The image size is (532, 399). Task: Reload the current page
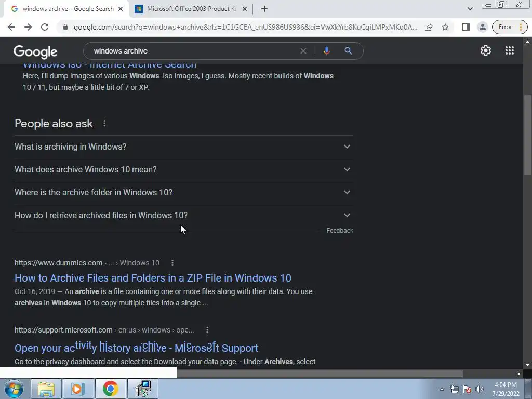(x=45, y=27)
